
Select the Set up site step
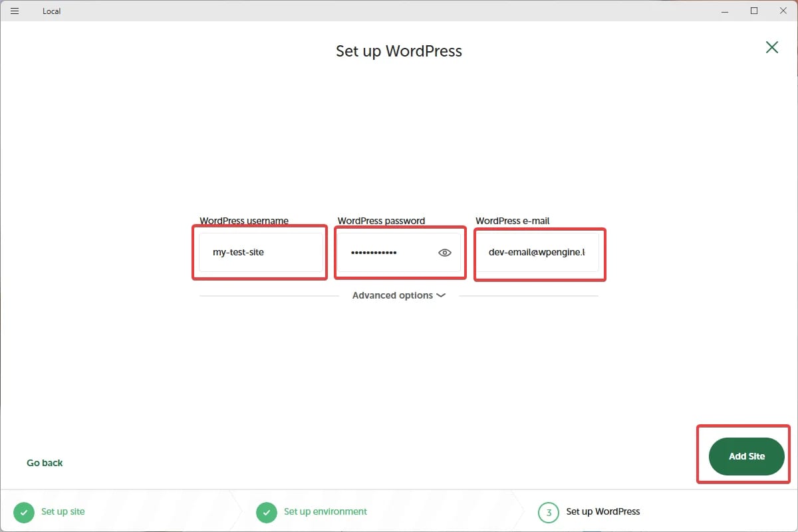63,512
